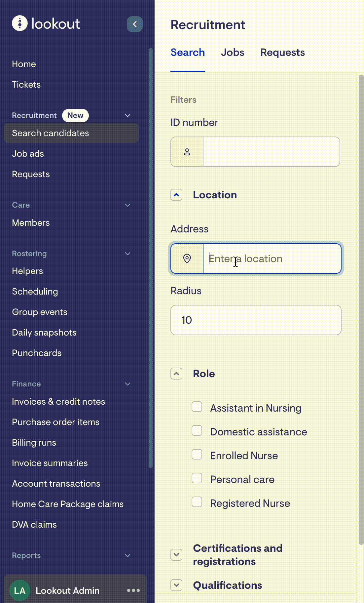This screenshot has width=364, height=603.
Task: Click the LA avatar icon
Action: point(20,590)
